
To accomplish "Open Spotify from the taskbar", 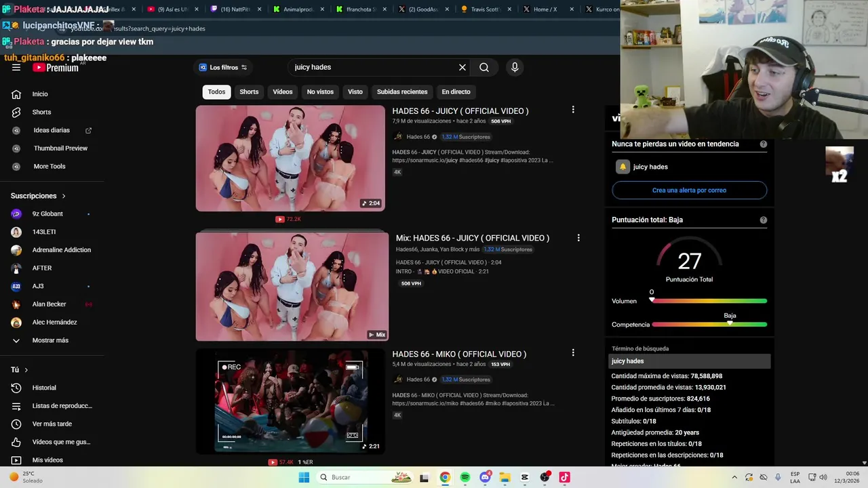I will [465, 477].
